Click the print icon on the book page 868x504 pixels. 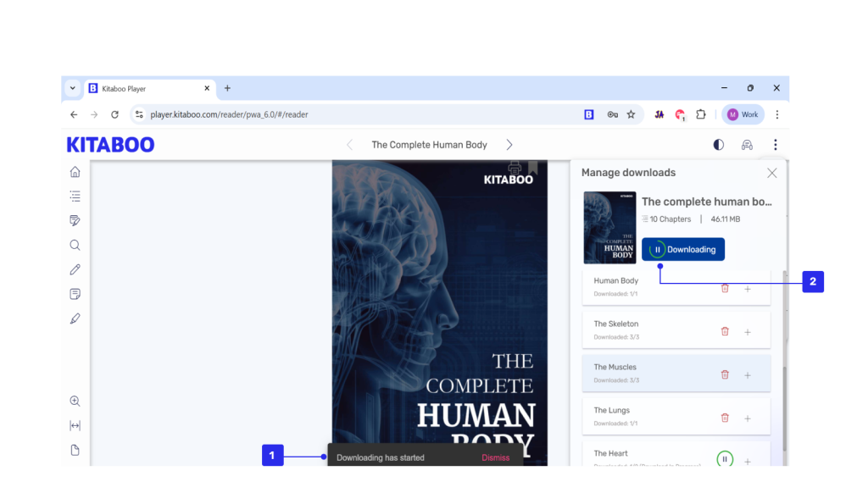point(515,168)
